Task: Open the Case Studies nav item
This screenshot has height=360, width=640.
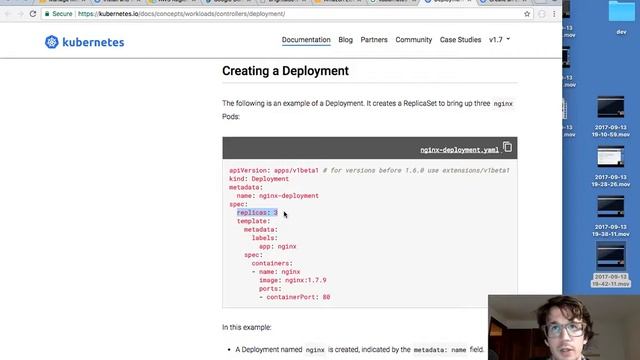Action: pos(460,40)
